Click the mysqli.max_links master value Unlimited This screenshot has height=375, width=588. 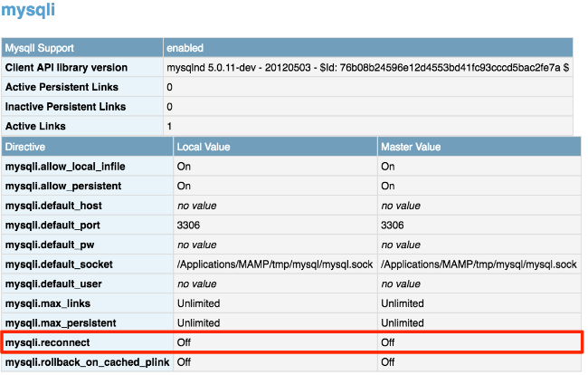(x=403, y=303)
